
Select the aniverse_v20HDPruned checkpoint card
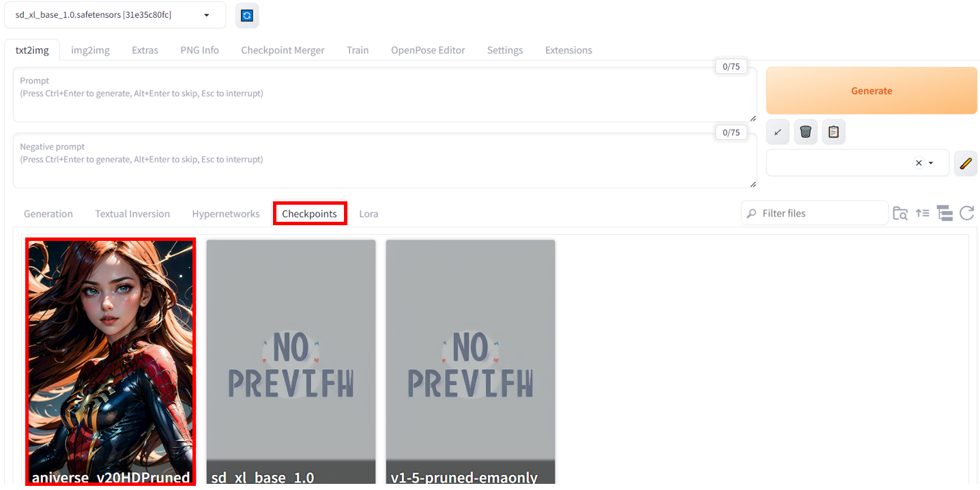[111, 362]
